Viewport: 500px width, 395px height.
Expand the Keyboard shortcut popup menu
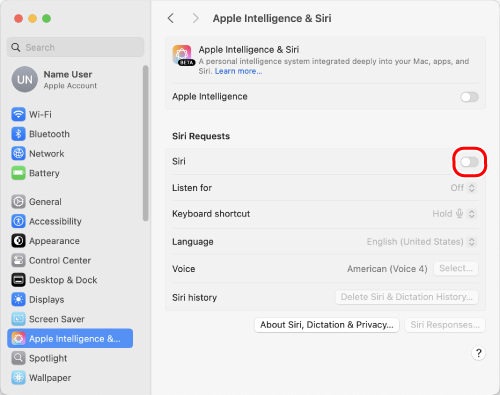click(454, 214)
